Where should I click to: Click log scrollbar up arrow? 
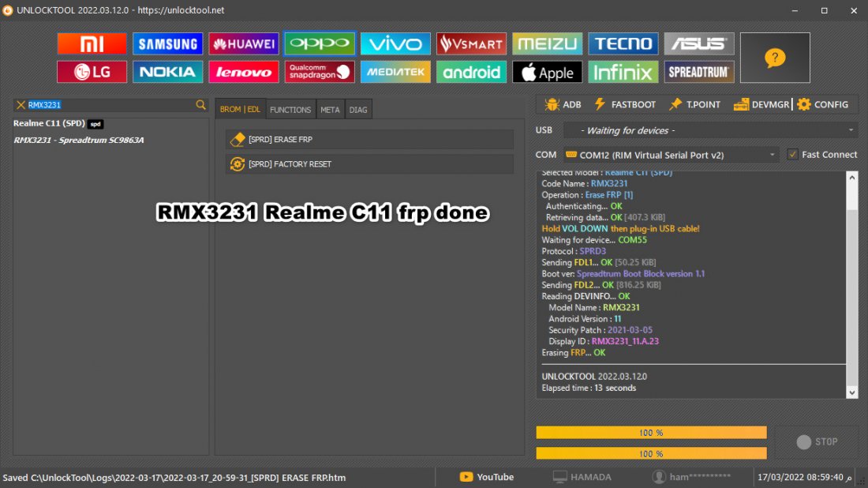click(x=852, y=178)
